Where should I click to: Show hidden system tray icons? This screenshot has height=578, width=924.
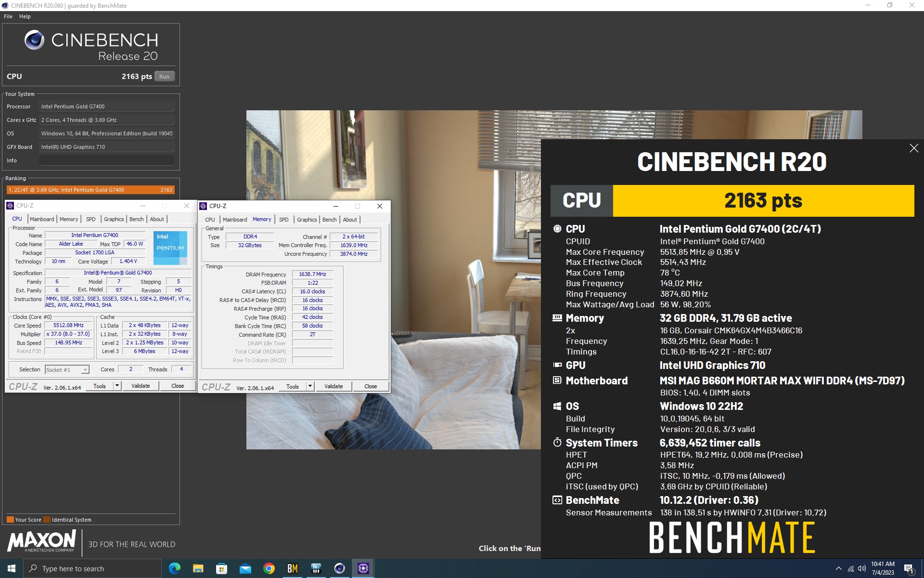coord(838,568)
